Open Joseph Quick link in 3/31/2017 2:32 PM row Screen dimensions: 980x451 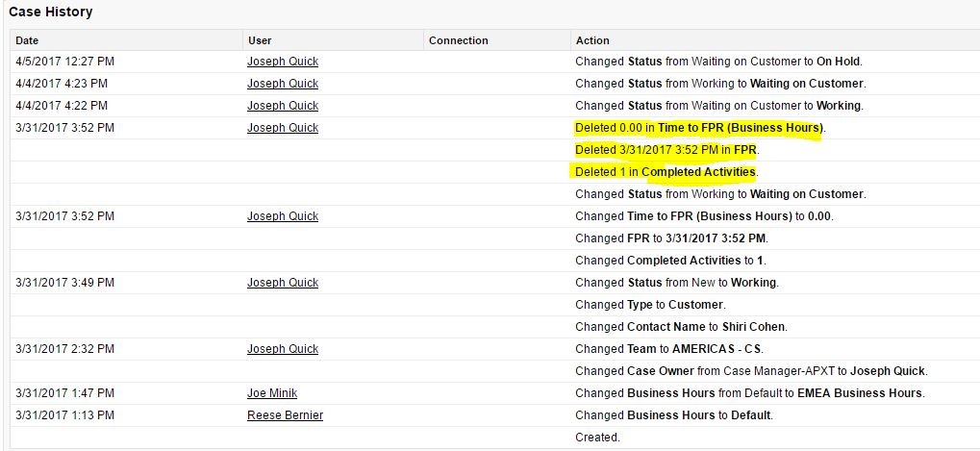tap(283, 349)
